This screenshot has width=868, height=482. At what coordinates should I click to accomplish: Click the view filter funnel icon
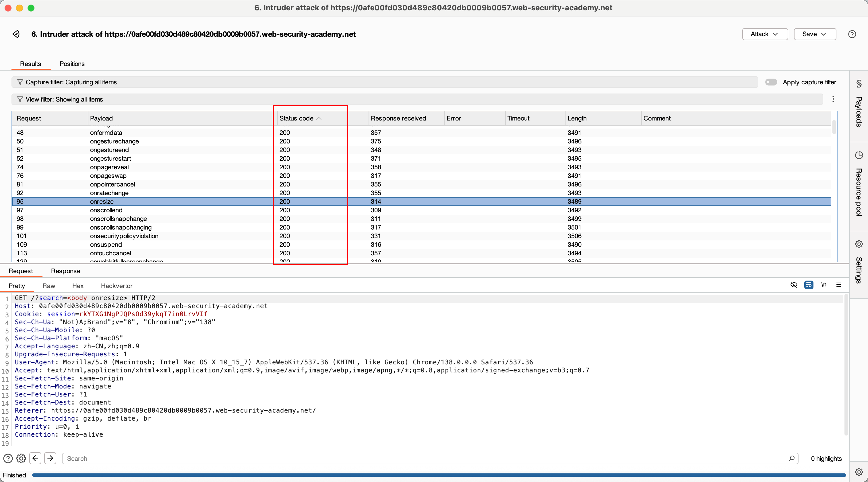click(20, 99)
